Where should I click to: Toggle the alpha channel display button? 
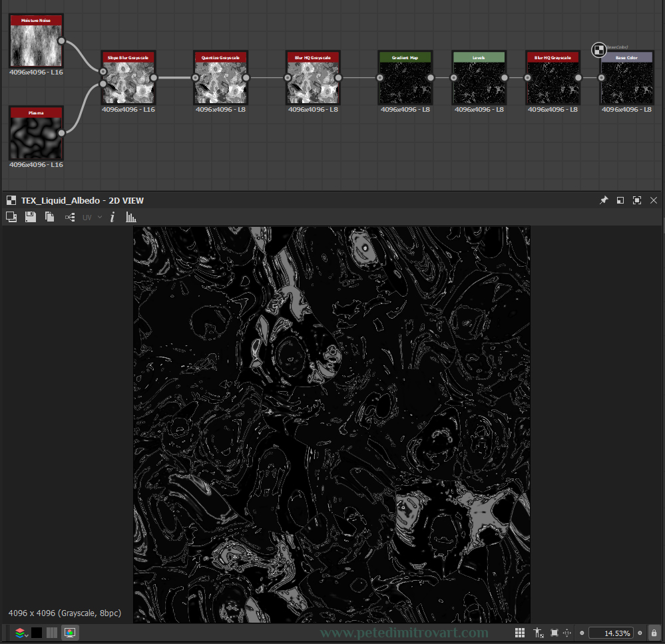point(52,633)
